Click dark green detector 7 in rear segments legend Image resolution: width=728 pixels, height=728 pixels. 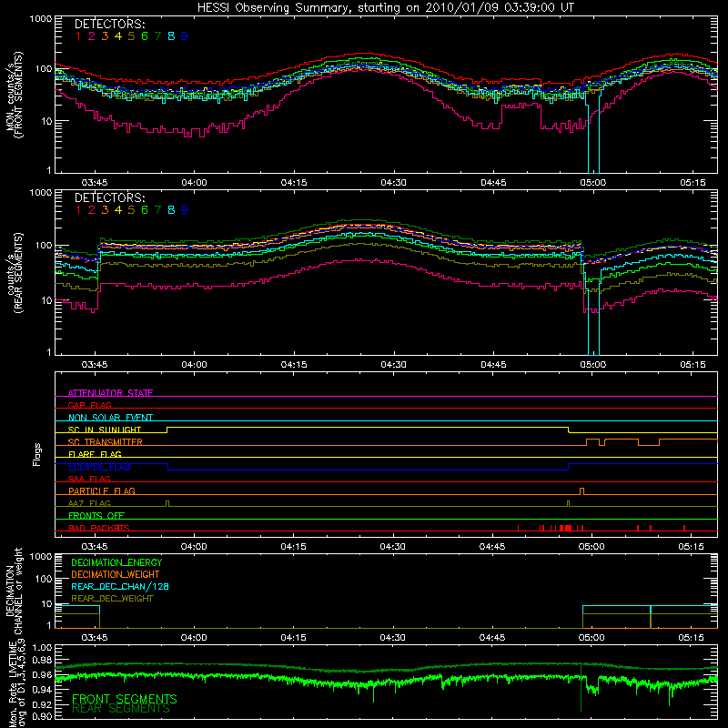click(x=157, y=210)
